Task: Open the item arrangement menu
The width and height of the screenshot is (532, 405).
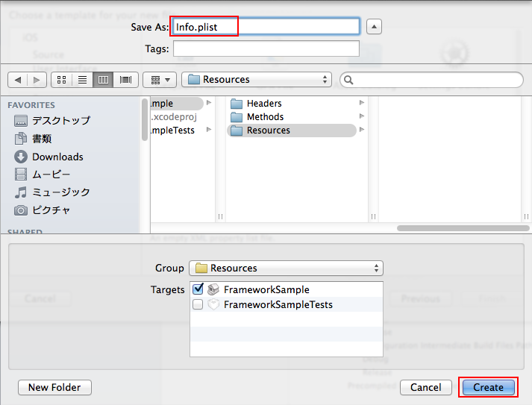Action: pos(160,80)
